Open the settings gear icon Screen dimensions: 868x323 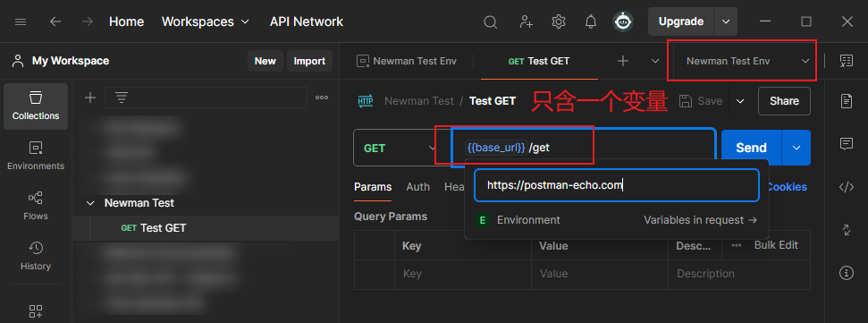tap(558, 21)
